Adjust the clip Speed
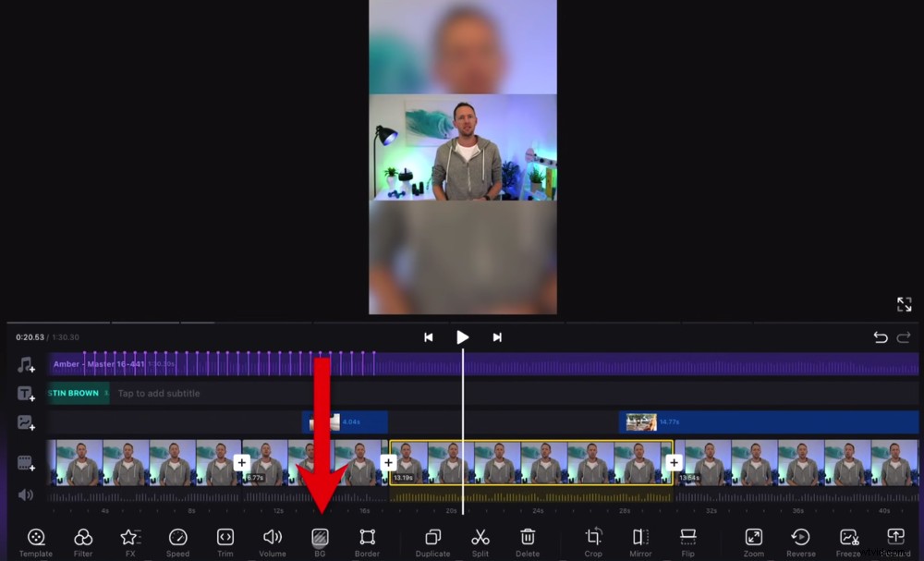This screenshot has height=561, width=924. [x=177, y=541]
